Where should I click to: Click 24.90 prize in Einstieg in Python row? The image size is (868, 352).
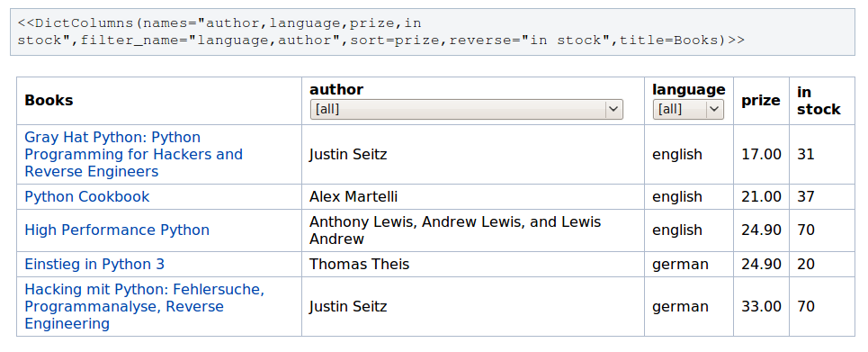click(761, 264)
